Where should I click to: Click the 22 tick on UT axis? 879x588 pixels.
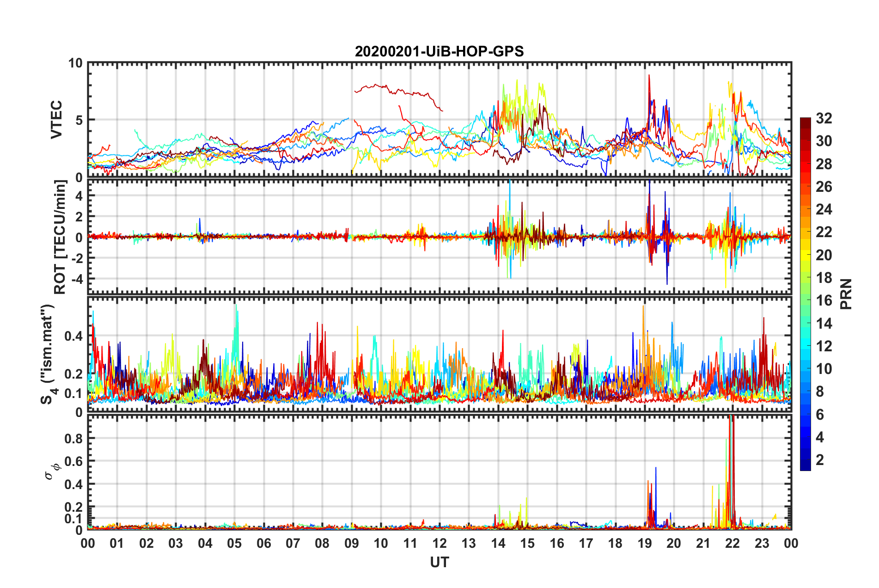point(732,543)
